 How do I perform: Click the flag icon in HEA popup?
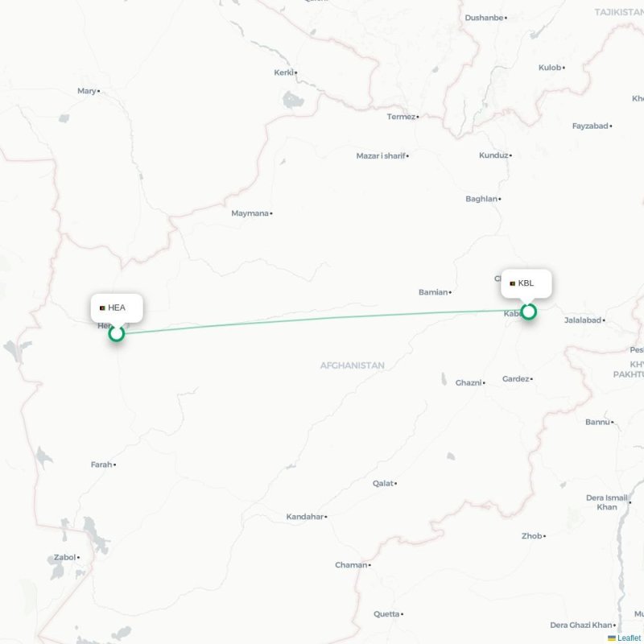pos(102,308)
